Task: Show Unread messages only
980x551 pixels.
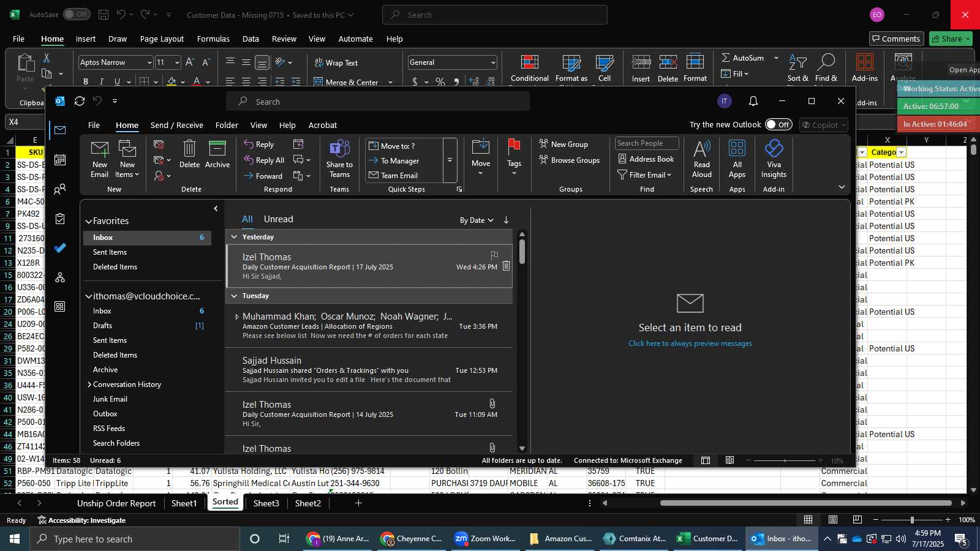Action: 279,219
